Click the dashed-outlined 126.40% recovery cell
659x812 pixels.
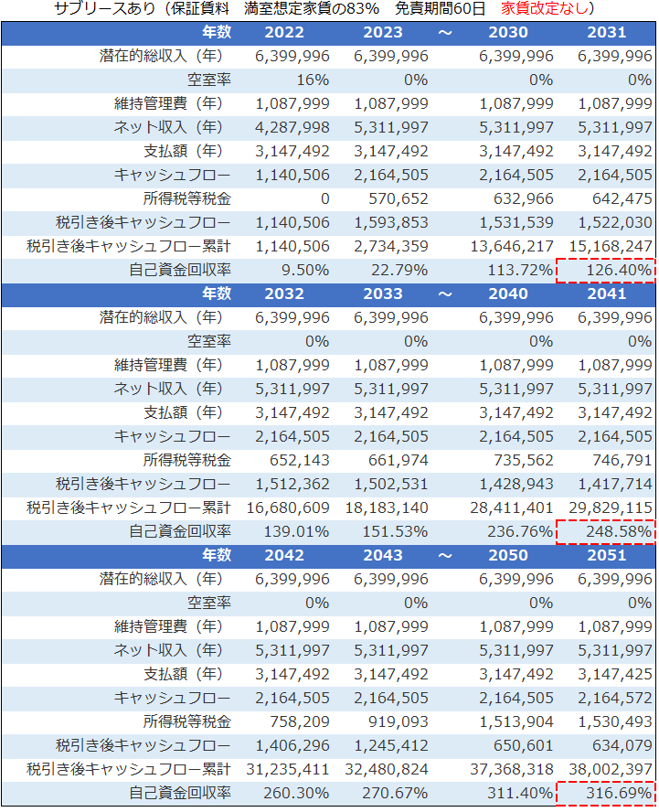(x=607, y=271)
